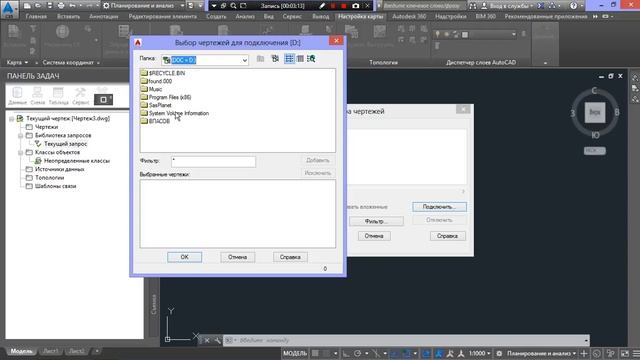Select the System Volume Information folder
Viewport: 640px width, 360px height.
[175, 113]
